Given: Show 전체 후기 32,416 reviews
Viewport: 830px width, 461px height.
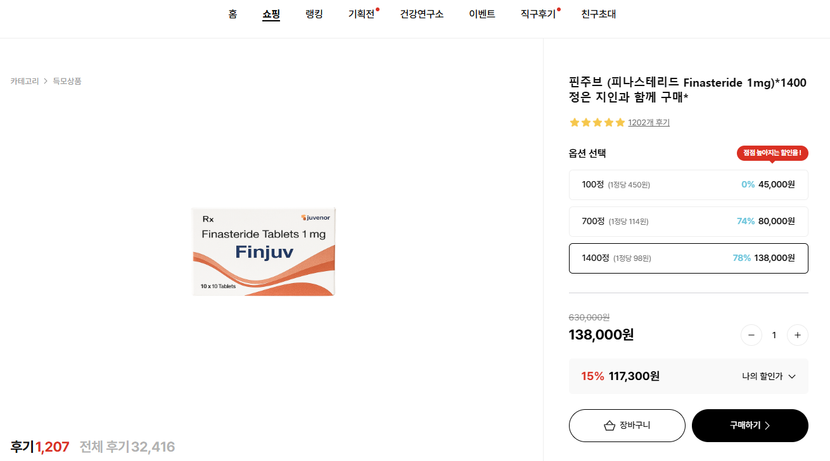Looking at the screenshot, I should click(x=127, y=447).
